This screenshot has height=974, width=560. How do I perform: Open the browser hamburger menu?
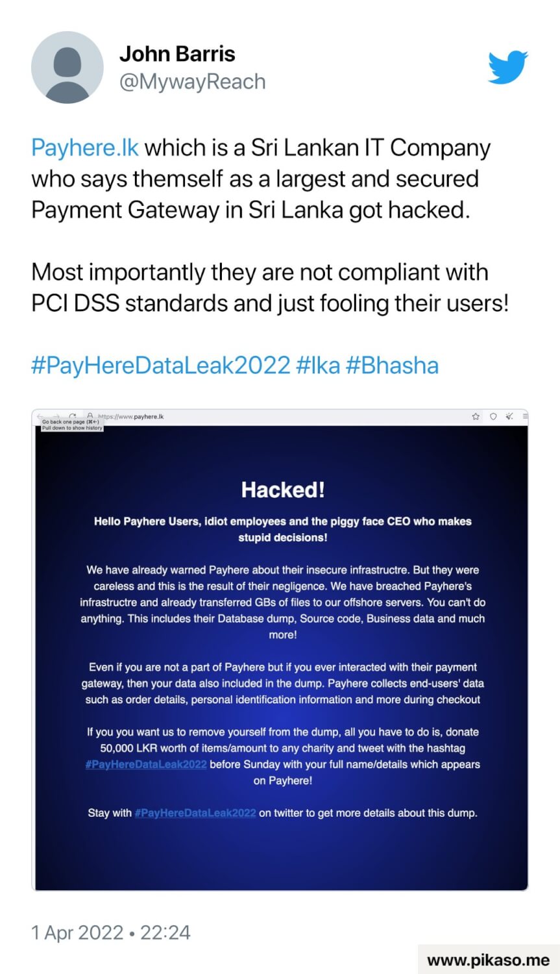point(525,416)
